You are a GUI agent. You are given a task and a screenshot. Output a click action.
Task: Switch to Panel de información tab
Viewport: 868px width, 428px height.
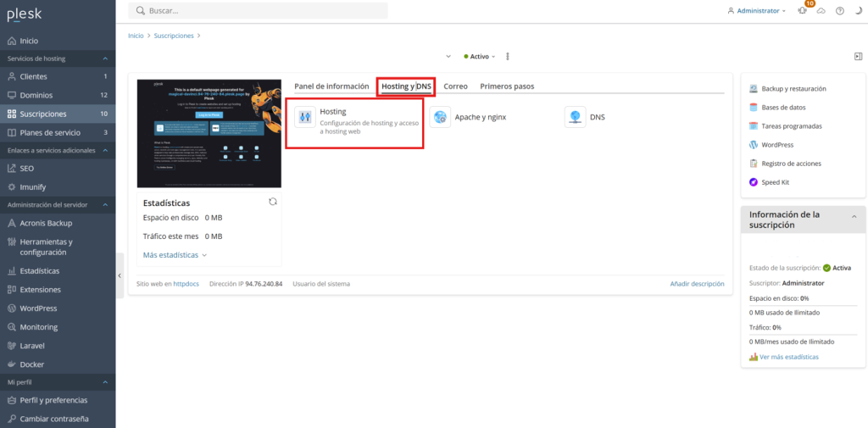pos(331,86)
